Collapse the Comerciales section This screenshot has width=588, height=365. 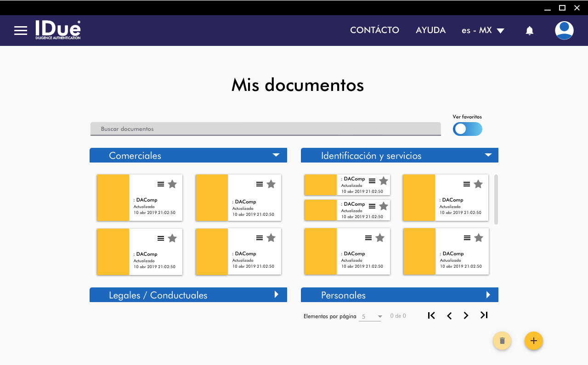[x=276, y=155]
